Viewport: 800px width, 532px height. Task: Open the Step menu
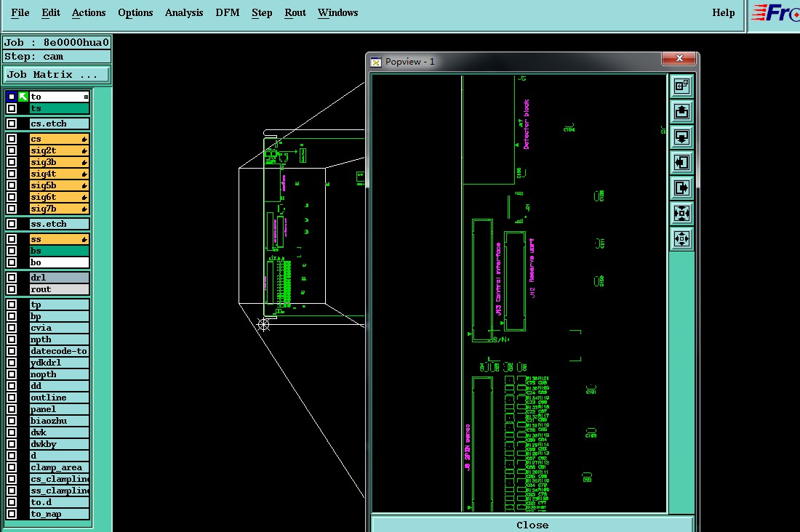pos(262,13)
